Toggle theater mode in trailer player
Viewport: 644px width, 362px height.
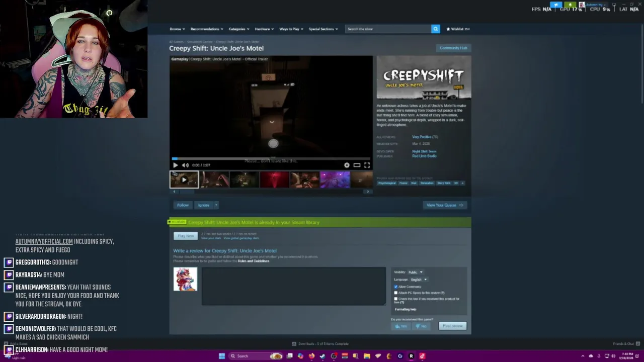(x=357, y=165)
